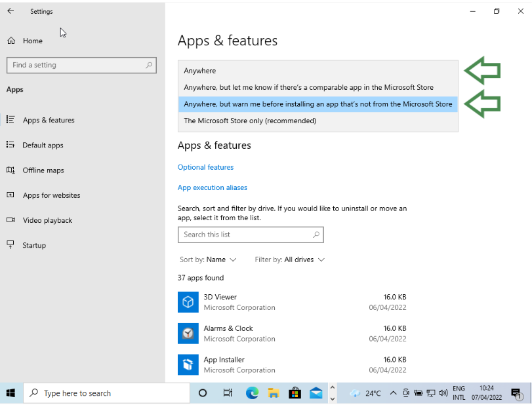This screenshot has height=405, width=532.
Task: Click the Startup sidebar icon
Action: click(10, 244)
